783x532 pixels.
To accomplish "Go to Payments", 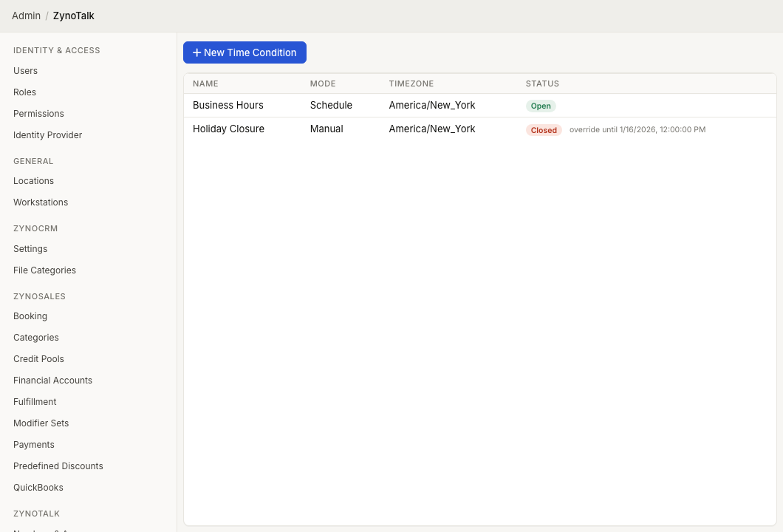I will point(33,445).
